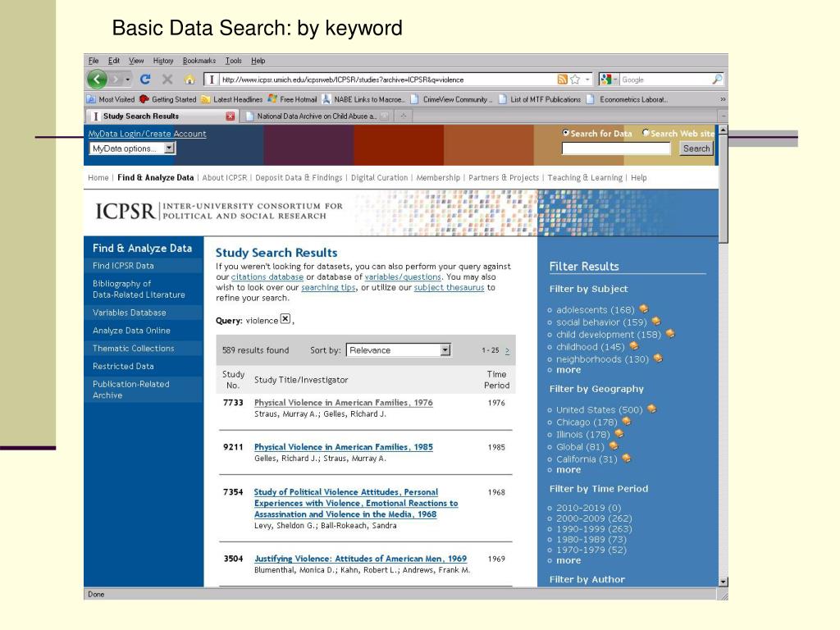The width and height of the screenshot is (840, 630).
Task: Open Physical Violence in American Families, 1976 link
Action: tap(344, 402)
